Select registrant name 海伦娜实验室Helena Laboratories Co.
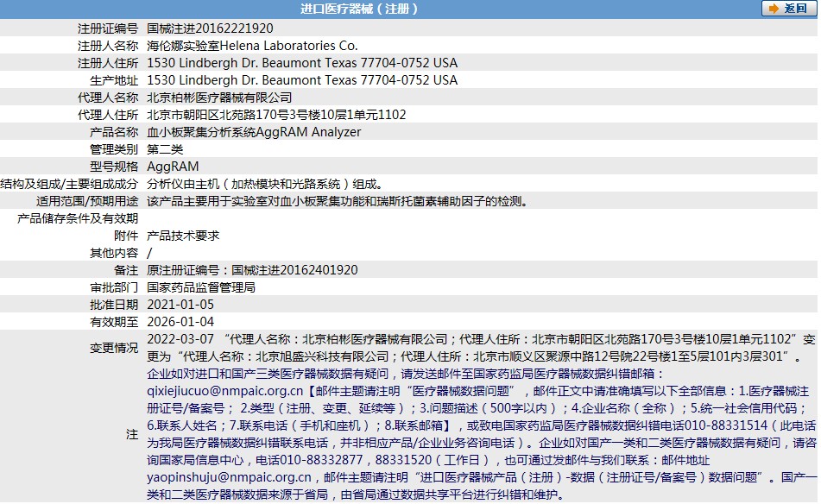This screenshot has height=504, width=821. (x=252, y=46)
